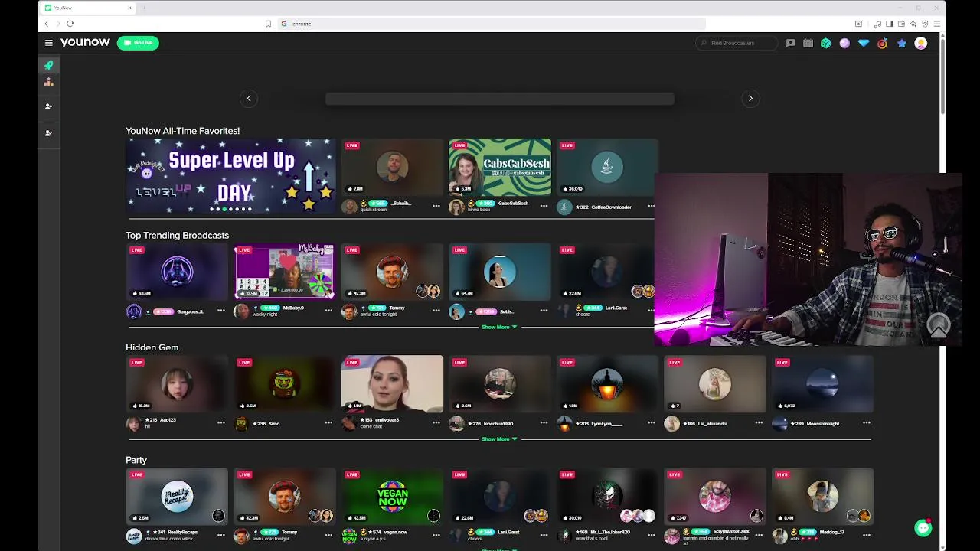Start a broadcast with Go Live

pyautogui.click(x=138, y=43)
